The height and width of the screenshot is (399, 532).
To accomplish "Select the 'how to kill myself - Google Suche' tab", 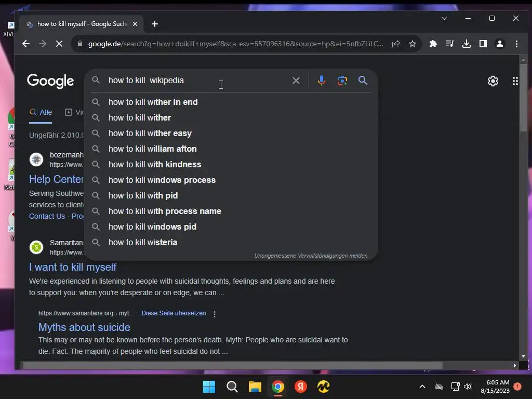I will coord(82,24).
